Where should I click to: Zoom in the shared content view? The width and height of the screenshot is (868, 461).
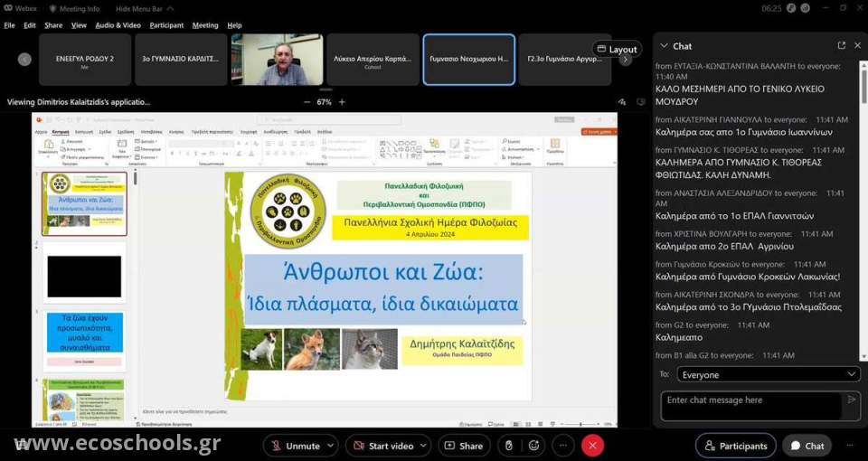[x=342, y=102]
